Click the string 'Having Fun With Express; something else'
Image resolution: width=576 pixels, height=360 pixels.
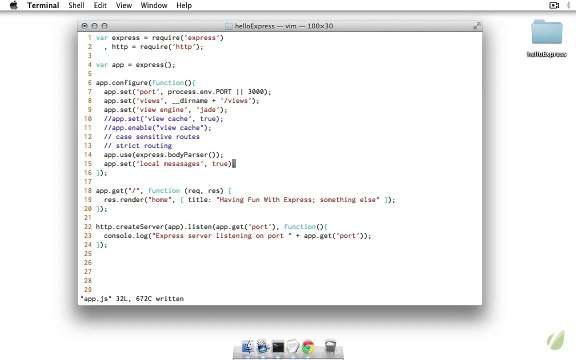tap(298, 200)
